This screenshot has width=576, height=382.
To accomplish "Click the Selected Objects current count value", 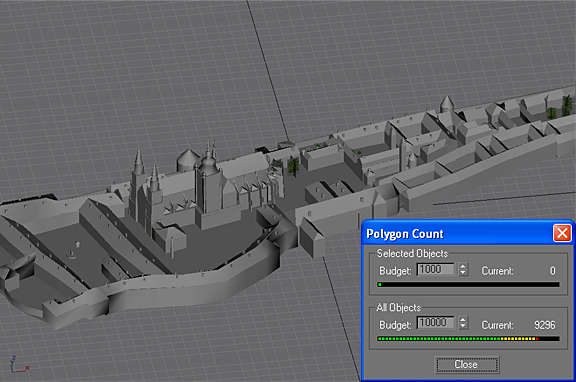I will pos(552,271).
